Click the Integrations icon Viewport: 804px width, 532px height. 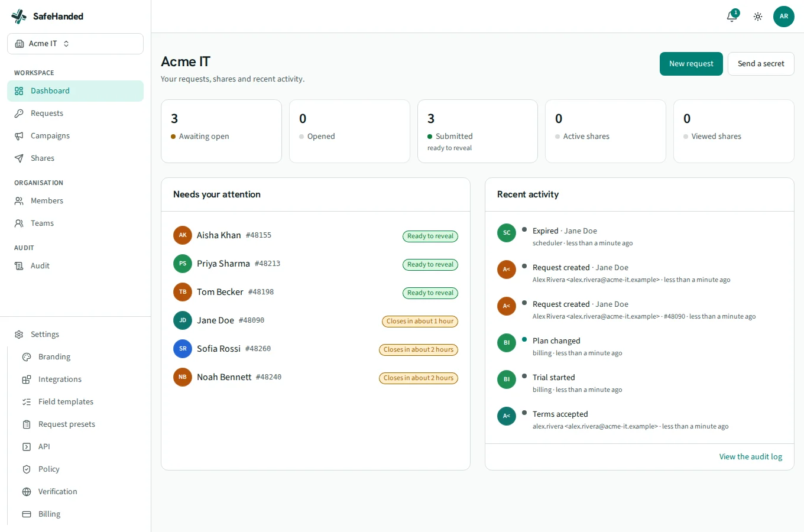(x=27, y=379)
